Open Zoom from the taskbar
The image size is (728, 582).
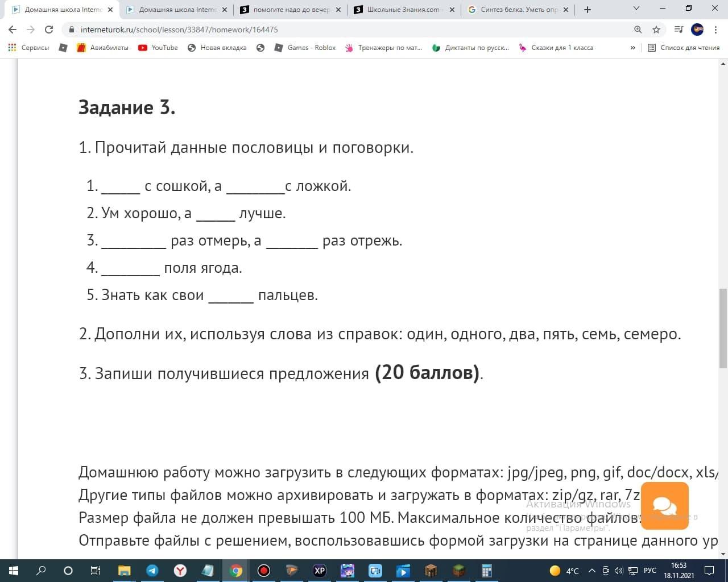pos(375,571)
